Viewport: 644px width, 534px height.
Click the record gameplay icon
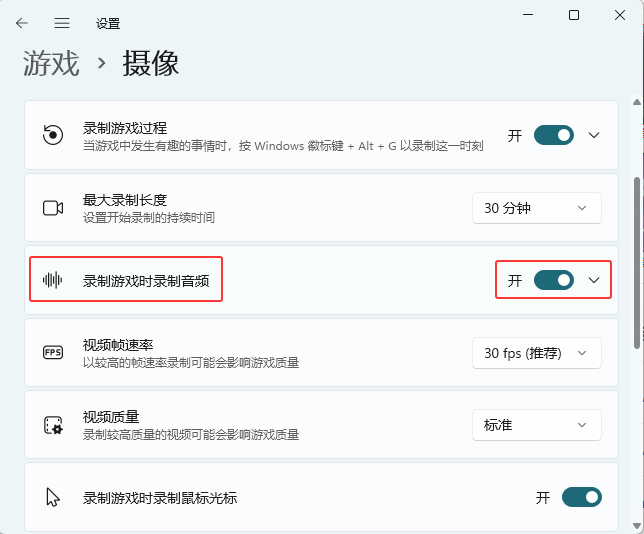click(53, 135)
